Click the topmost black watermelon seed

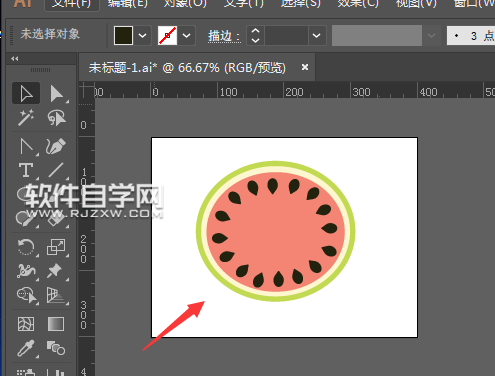point(273,186)
